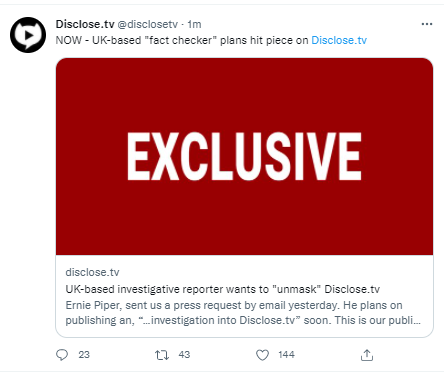Click the retweet arrows icon

(162, 355)
